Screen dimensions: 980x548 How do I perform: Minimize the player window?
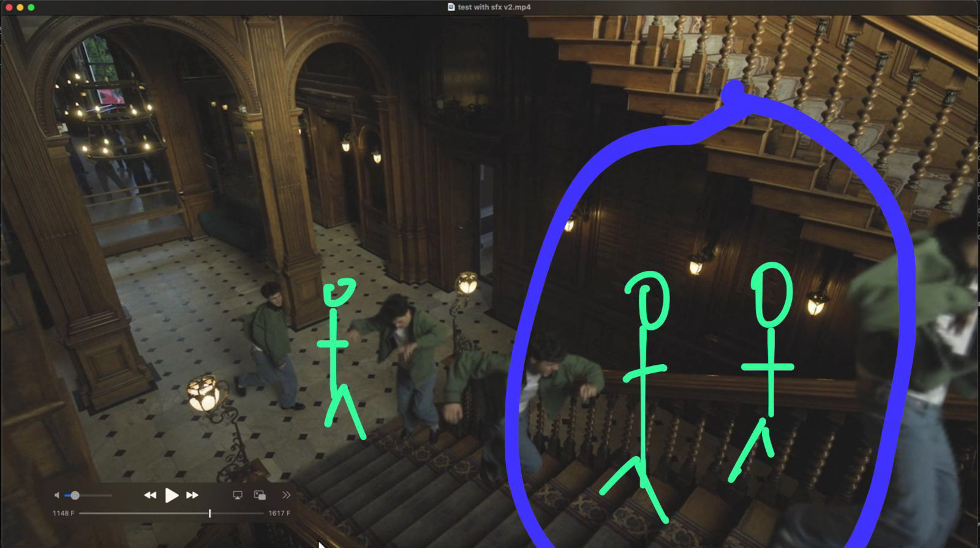tap(20, 7)
